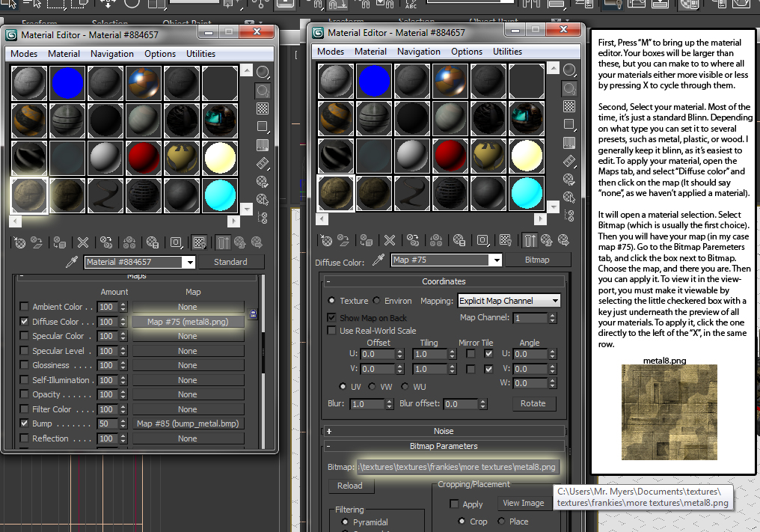The image size is (760, 532).
Task: Open Modes menu in left editor
Action: [24, 54]
